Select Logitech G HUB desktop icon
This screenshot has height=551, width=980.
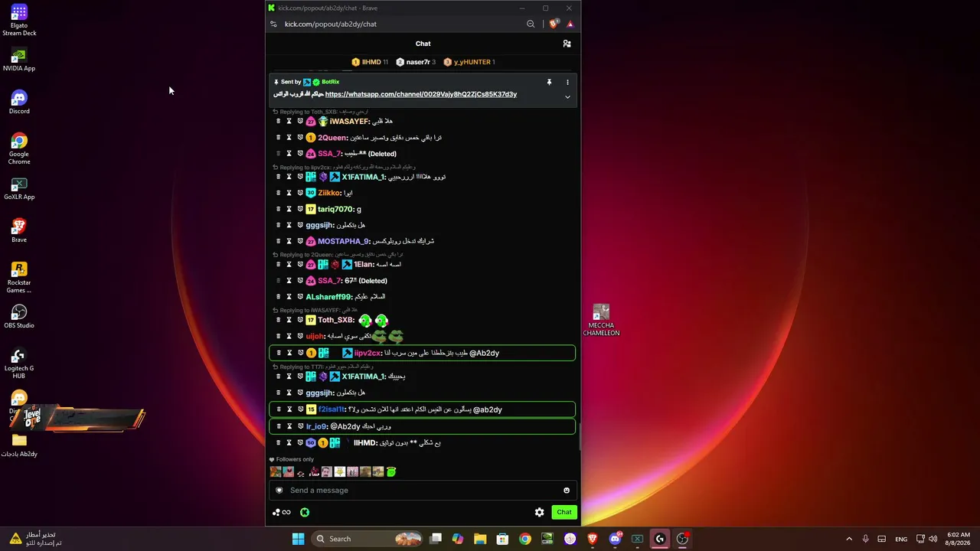(x=19, y=364)
